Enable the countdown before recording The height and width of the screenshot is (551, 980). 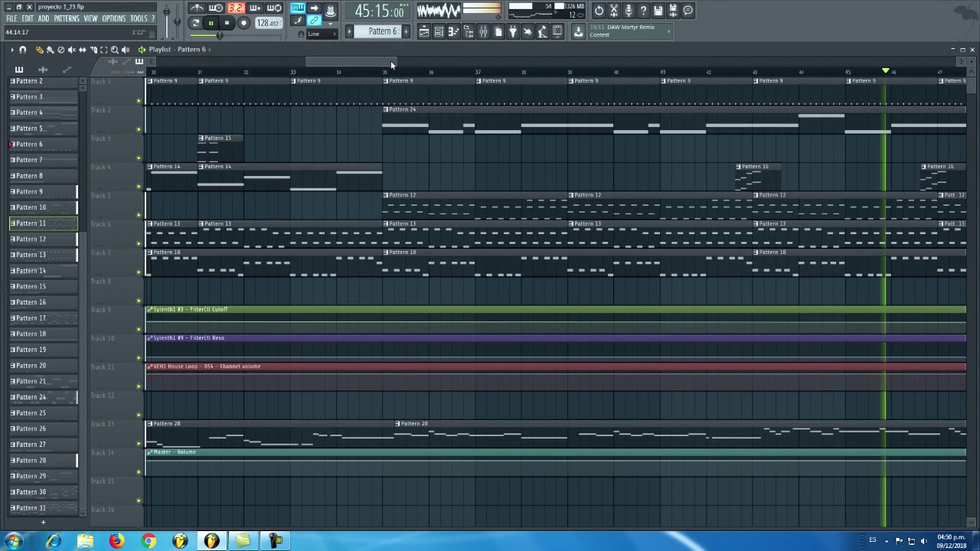(235, 8)
